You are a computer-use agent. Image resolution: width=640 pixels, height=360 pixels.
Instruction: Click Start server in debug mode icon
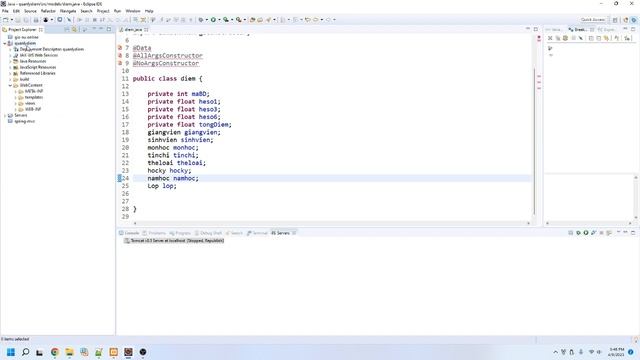(578, 233)
